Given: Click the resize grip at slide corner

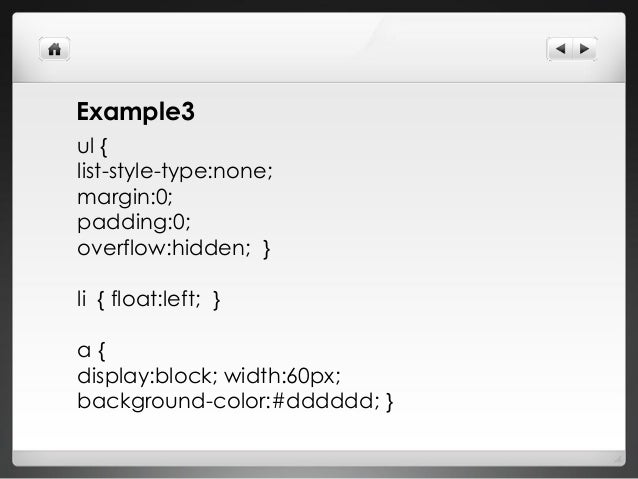Looking at the screenshot, I should coord(619,459).
